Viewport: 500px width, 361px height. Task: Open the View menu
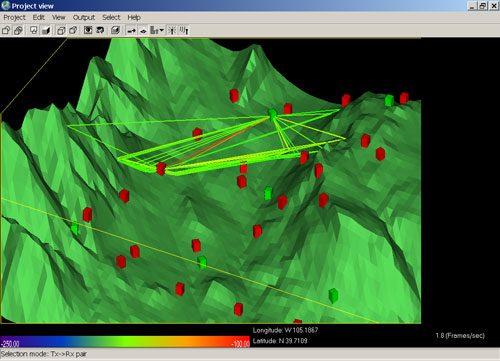[x=59, y=17]
